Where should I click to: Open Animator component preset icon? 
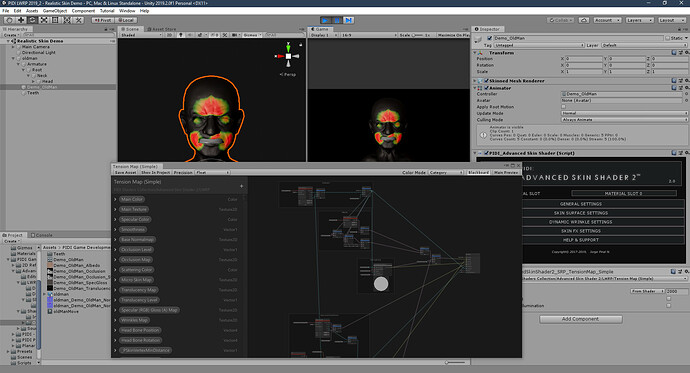(680, 88)
